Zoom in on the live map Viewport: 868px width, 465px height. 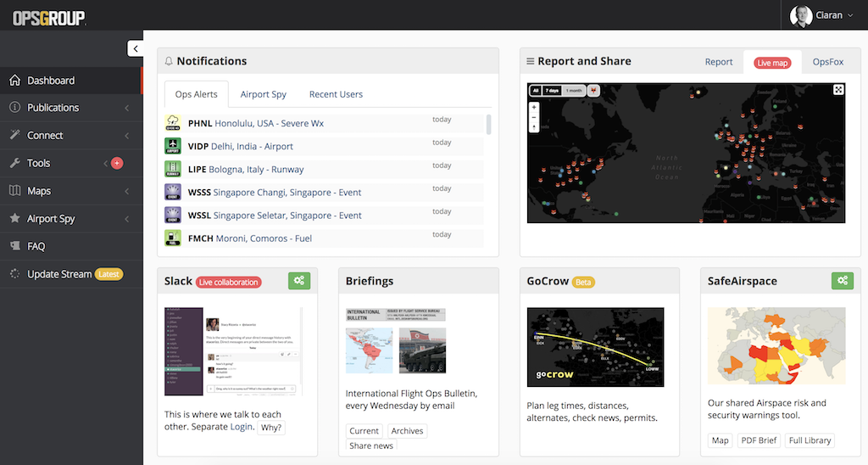534,107
